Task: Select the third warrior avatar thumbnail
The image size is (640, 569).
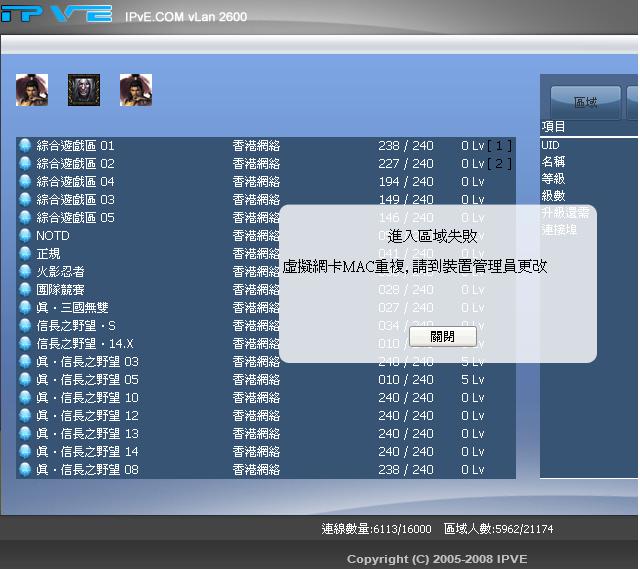Action: (136, 90)
